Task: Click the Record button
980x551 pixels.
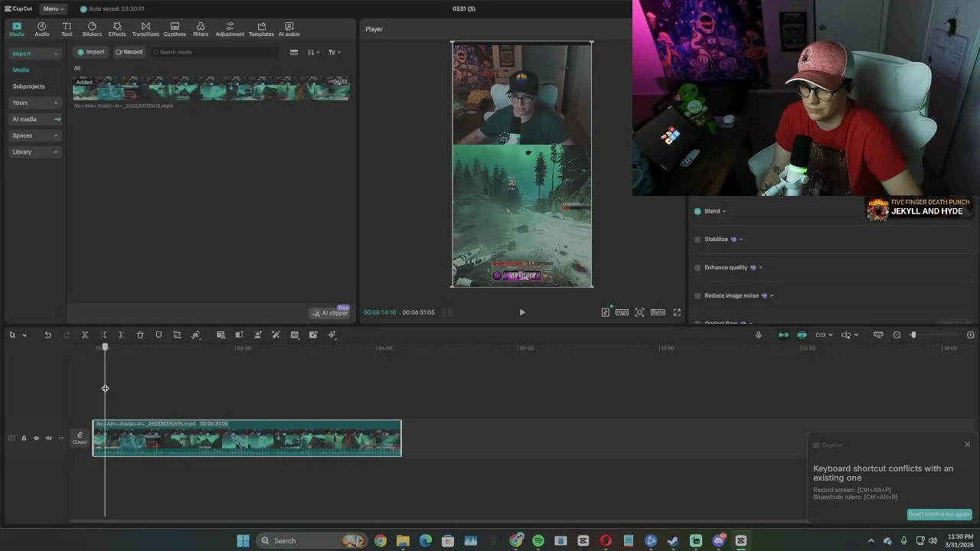Action: [129, 52]
